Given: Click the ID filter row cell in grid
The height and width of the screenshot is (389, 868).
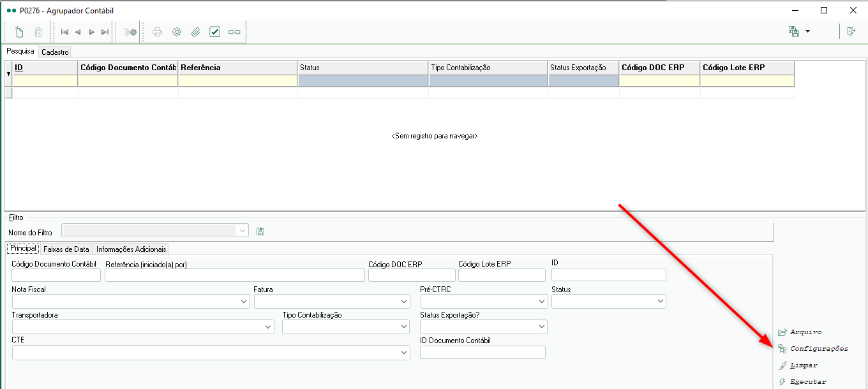Looking at the screenshot, I should point(45,81).
